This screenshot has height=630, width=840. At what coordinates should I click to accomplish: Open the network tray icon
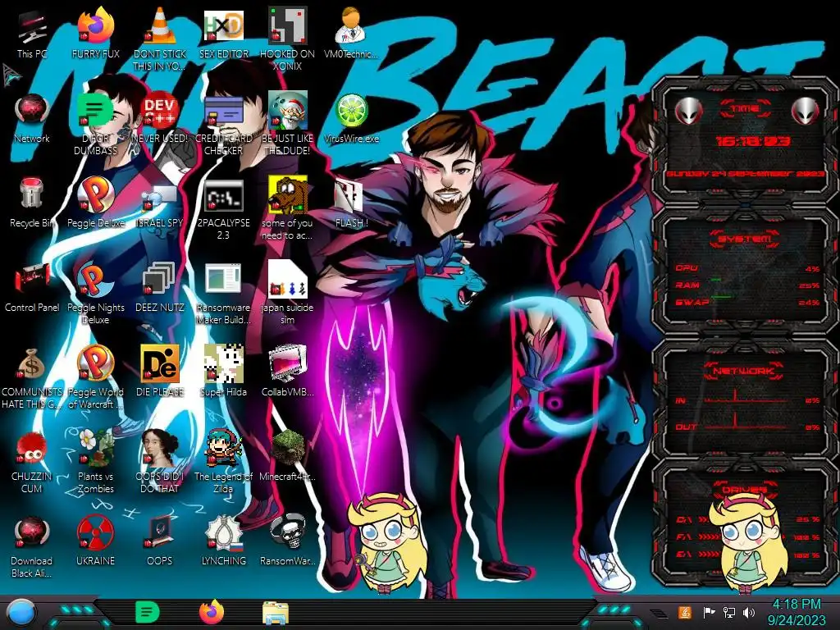[729, 612]
